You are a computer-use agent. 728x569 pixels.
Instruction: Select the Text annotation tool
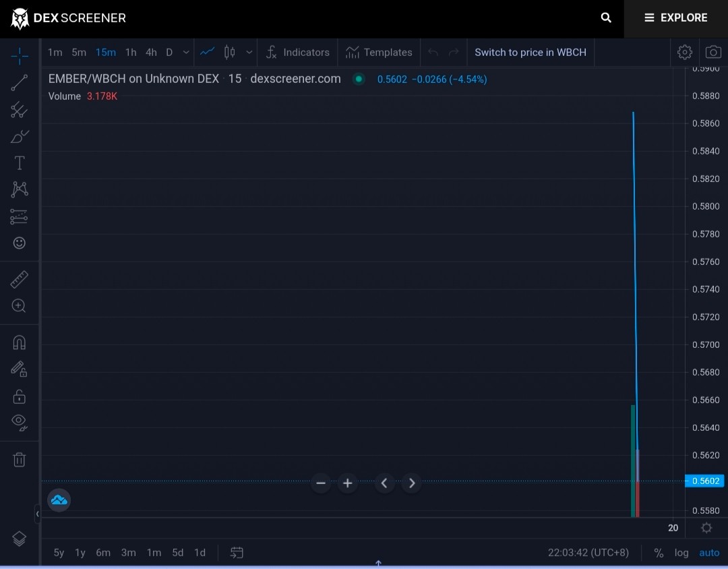point(20,163)
